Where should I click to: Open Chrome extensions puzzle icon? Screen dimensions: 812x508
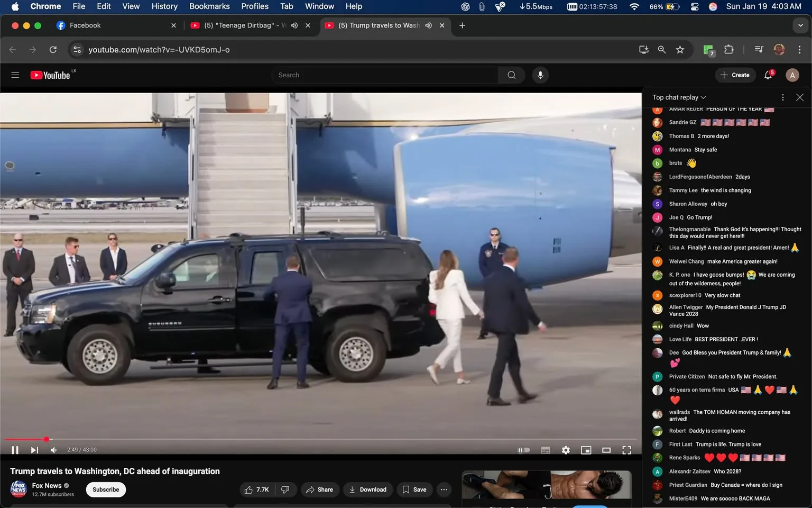coord(728,49)
